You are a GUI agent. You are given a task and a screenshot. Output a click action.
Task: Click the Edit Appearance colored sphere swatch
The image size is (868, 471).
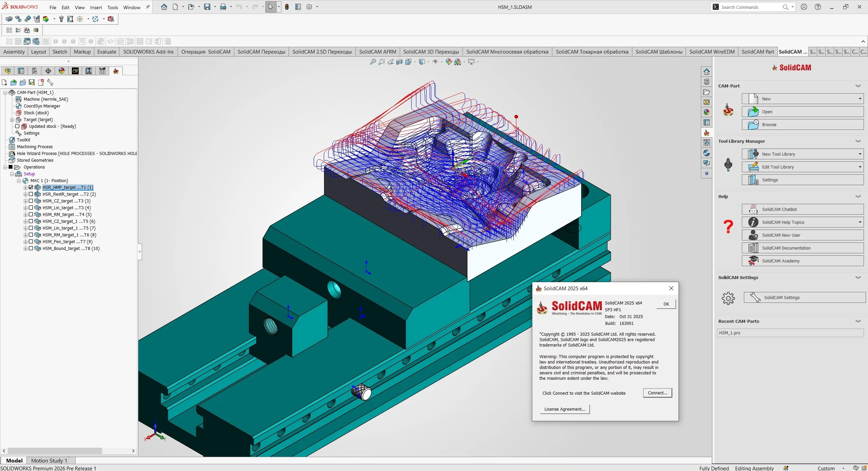[x=448, y=62]
